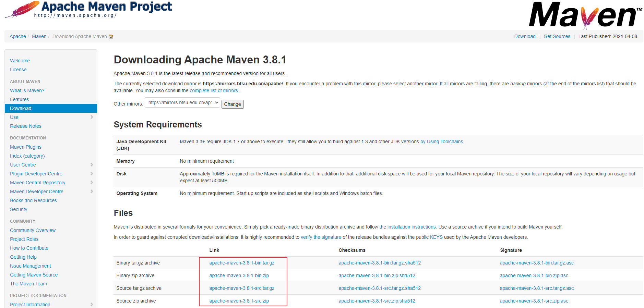Expand the Maven Central Repository chevron
644x308 pixels.
click(92, 183)
